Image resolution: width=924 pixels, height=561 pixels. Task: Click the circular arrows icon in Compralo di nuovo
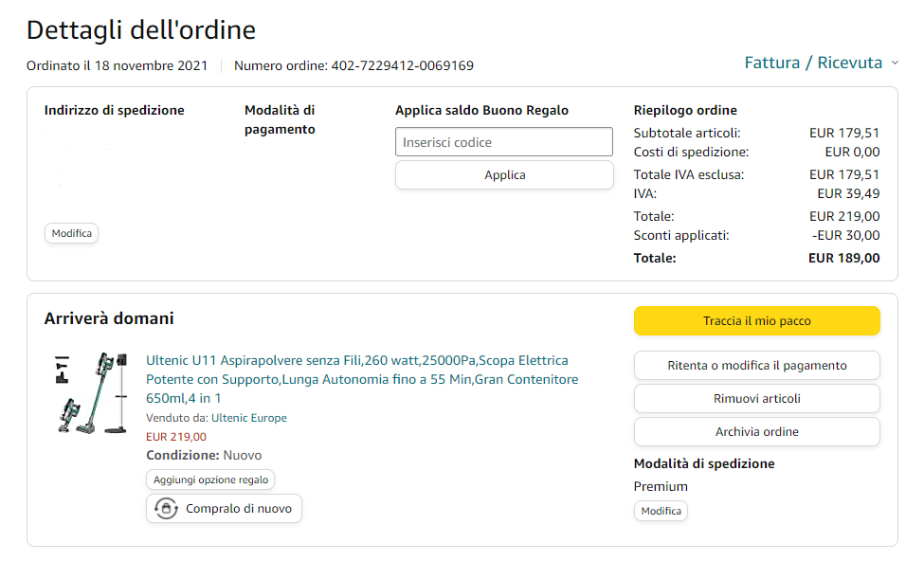[x=166, y=509]
